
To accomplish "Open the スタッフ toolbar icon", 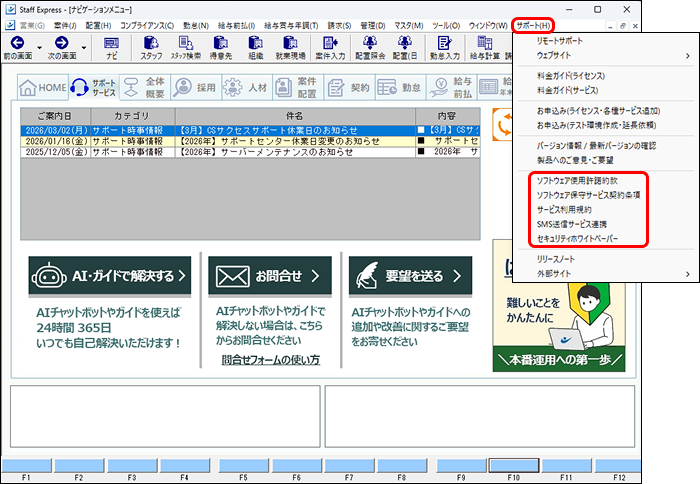I will pyautogui.click(x=151, y=48).
